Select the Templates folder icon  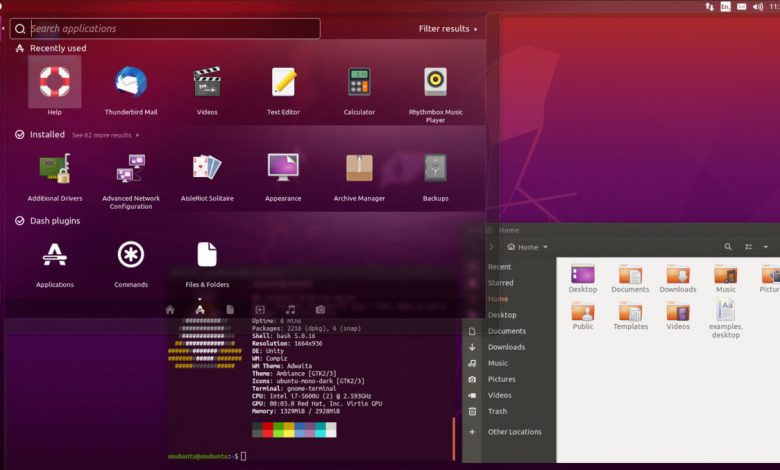[x=630, y=311]
